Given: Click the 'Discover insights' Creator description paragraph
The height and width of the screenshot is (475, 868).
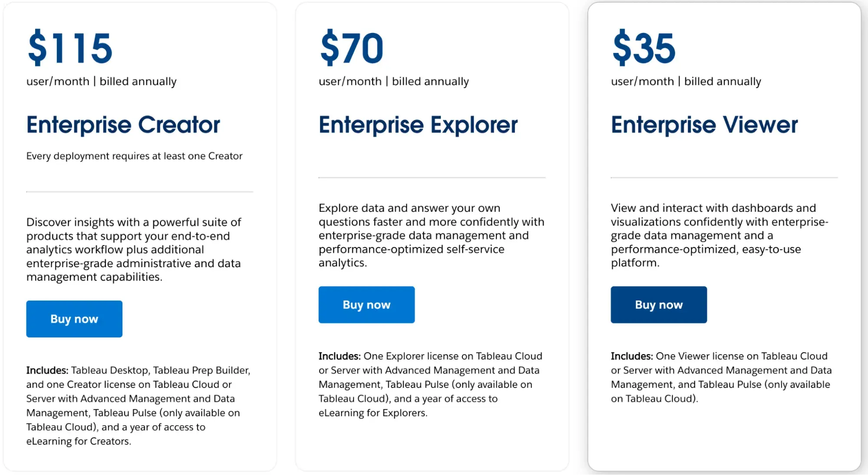Looking at the screenshot, I should [134, 249].
